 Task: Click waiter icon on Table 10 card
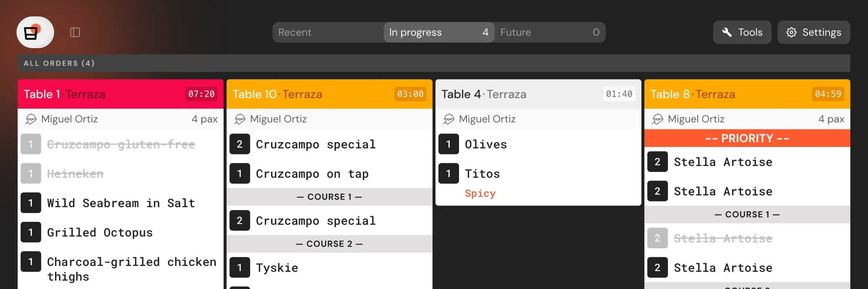click(x=240, y=119)
